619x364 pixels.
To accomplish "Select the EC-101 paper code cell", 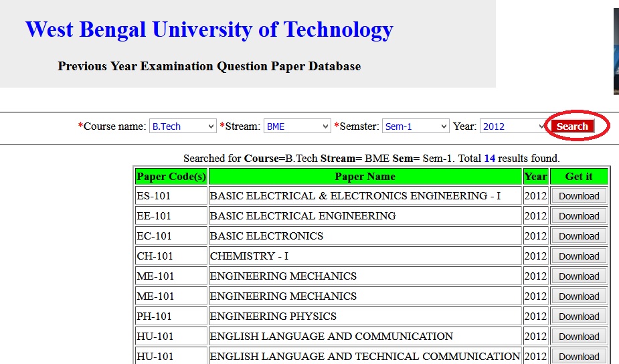I will coord(171,236).
